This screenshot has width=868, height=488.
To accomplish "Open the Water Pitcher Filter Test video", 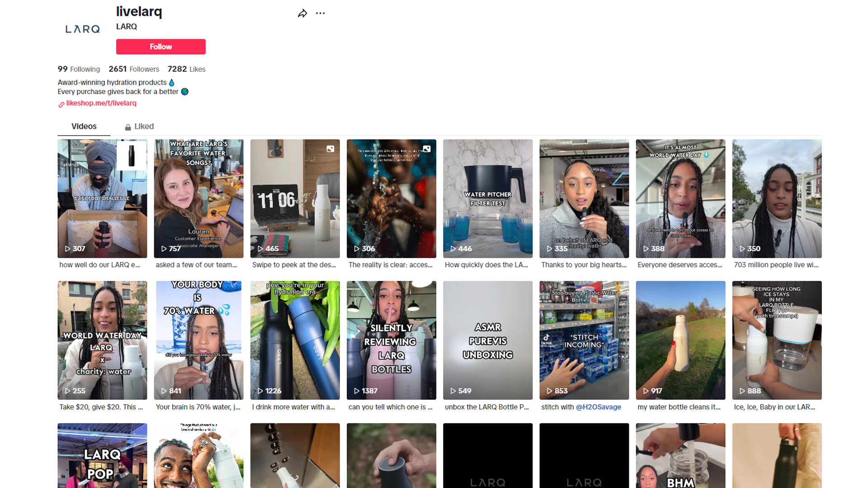I will [487, 199].
